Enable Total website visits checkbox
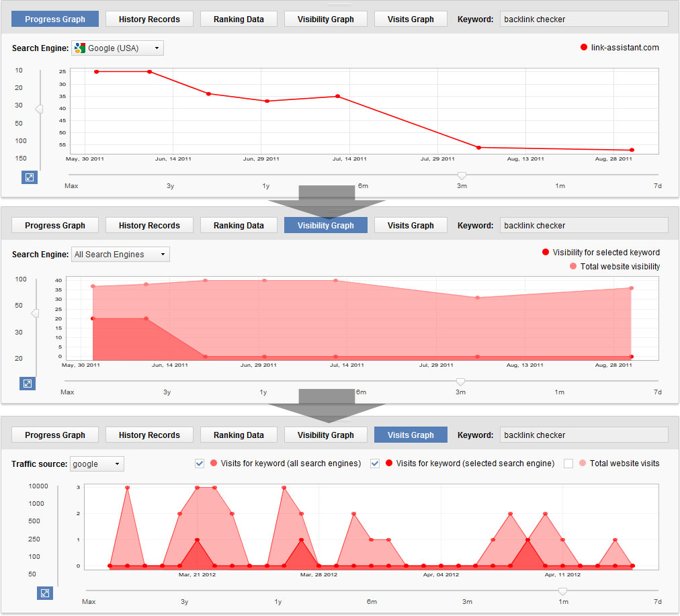680x616 pixels. click(568, 464)
